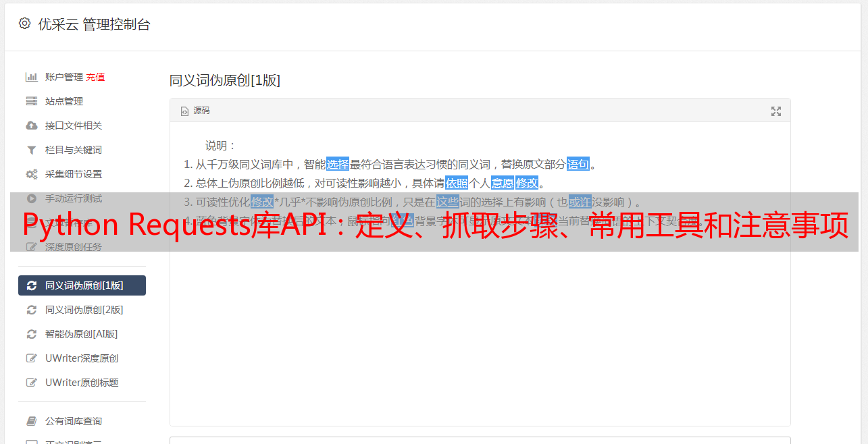The height and width of the screenshot is (444, 868).
Task: Go to UWriter原创标题 in the sidebar
Action: click(82, 383)
